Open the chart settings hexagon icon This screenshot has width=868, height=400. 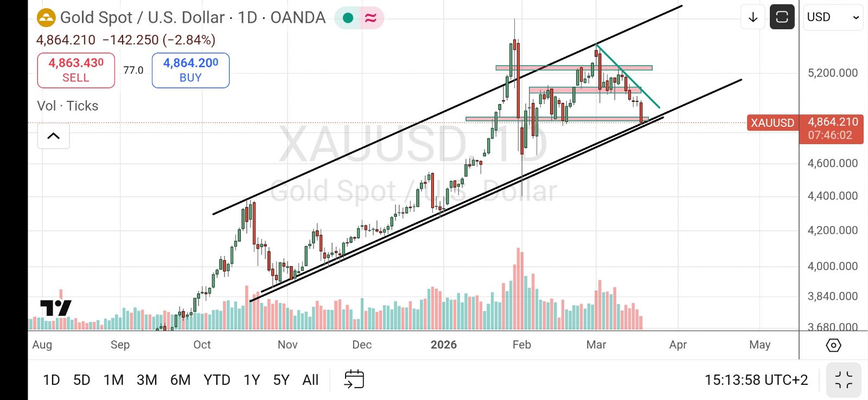tap(833, 345)
